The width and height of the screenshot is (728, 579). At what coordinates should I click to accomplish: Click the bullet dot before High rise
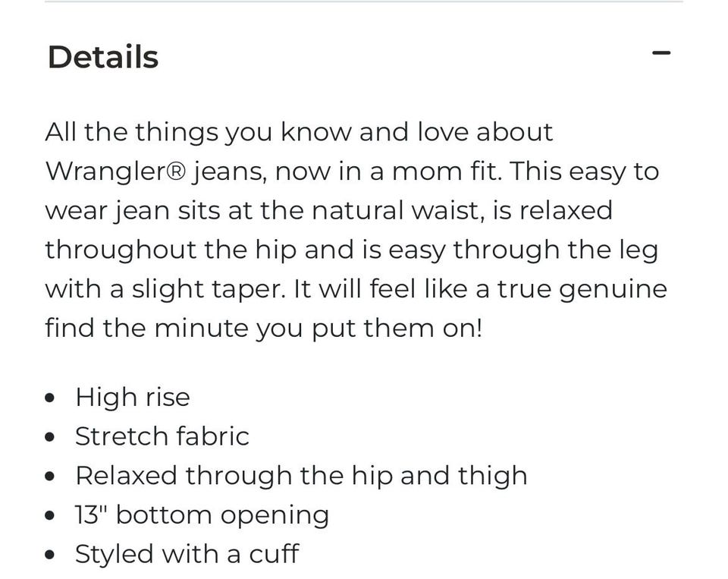50,398
